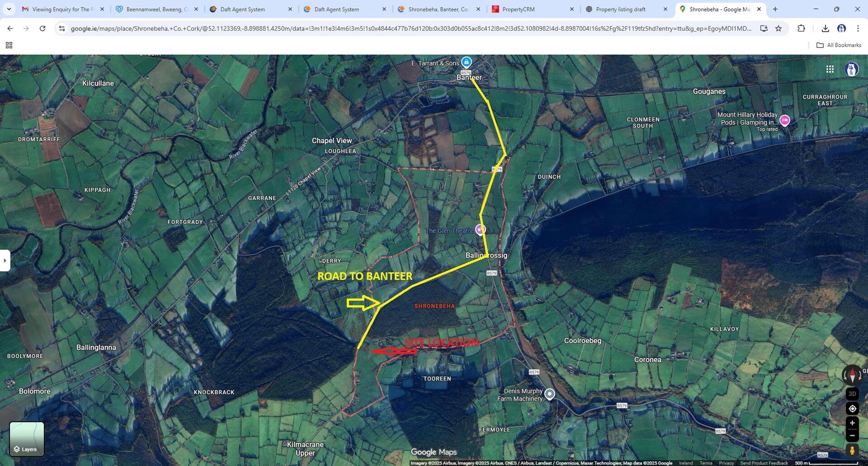868x466 pixels.
Task: Click the address bar URL field
Action: click(411, 28)
